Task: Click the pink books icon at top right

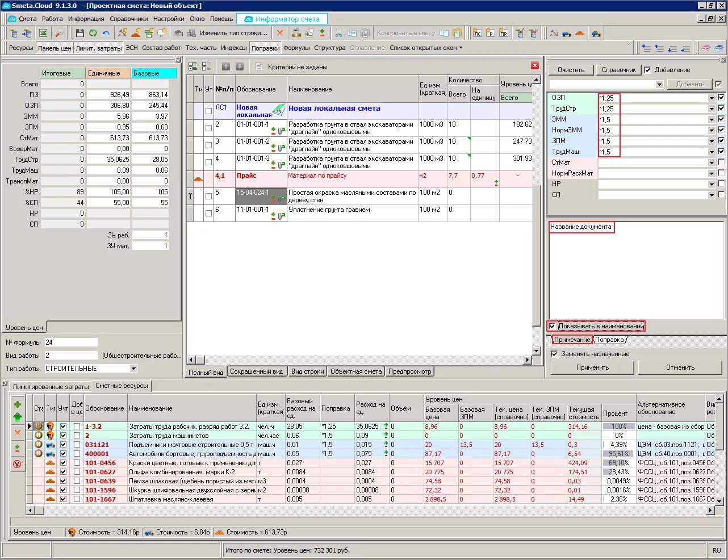Action: point(706,48)
